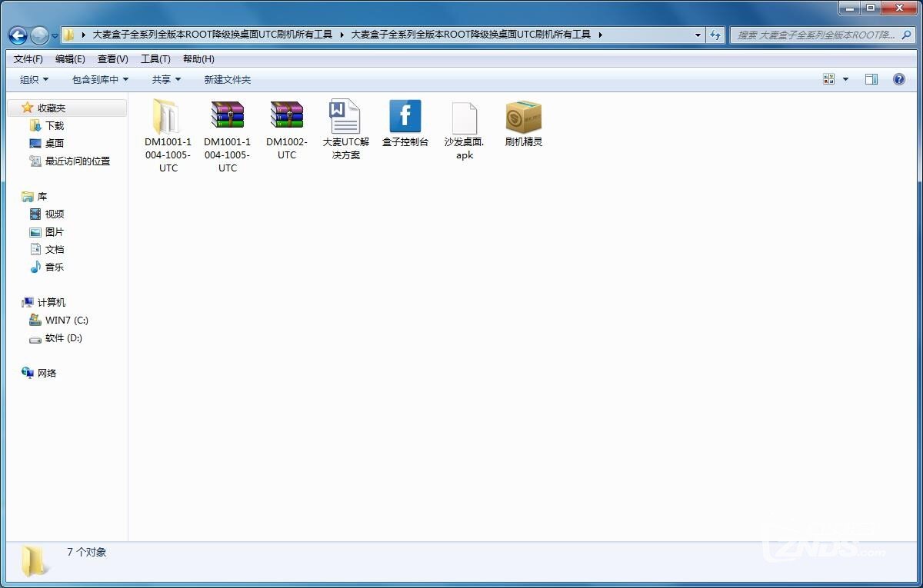This screenshot has width=923, height=588.
Task: Click the 新建文件夹 button
Action: click(x=228, y=79)
